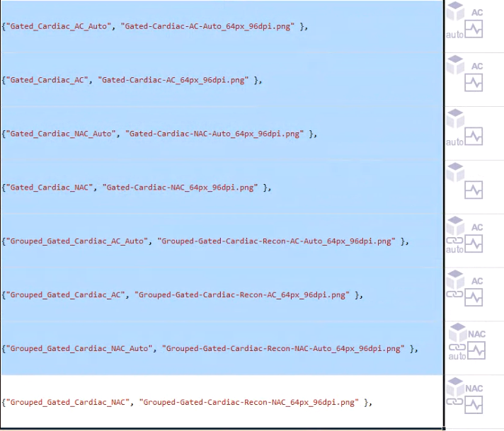Screen dimensions: 504x431
Task: Select the Gated Cardiac NAC icon with no labels
Action: (464, 181)
